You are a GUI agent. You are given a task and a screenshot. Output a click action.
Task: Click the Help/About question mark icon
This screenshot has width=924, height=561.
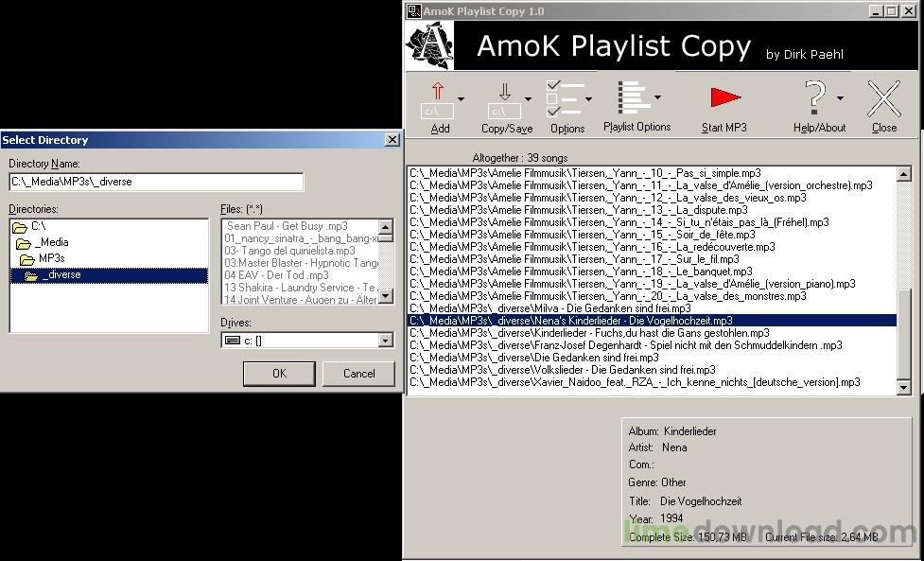coord(814,98)
